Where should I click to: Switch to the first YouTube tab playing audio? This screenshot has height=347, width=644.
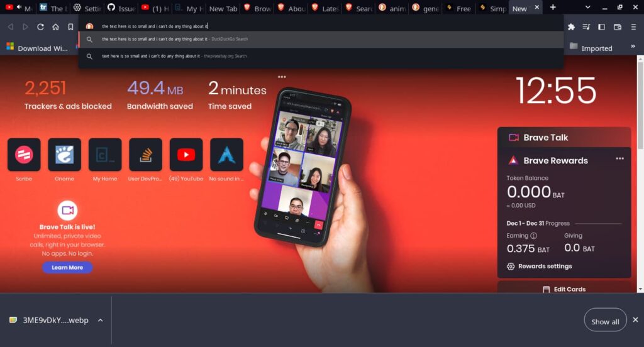pos(18,8)
